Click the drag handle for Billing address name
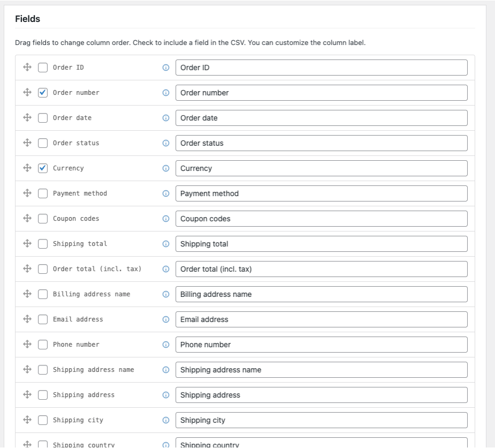Image resolution: width=495 pixels, height=448 pixels. pos(27,294)
